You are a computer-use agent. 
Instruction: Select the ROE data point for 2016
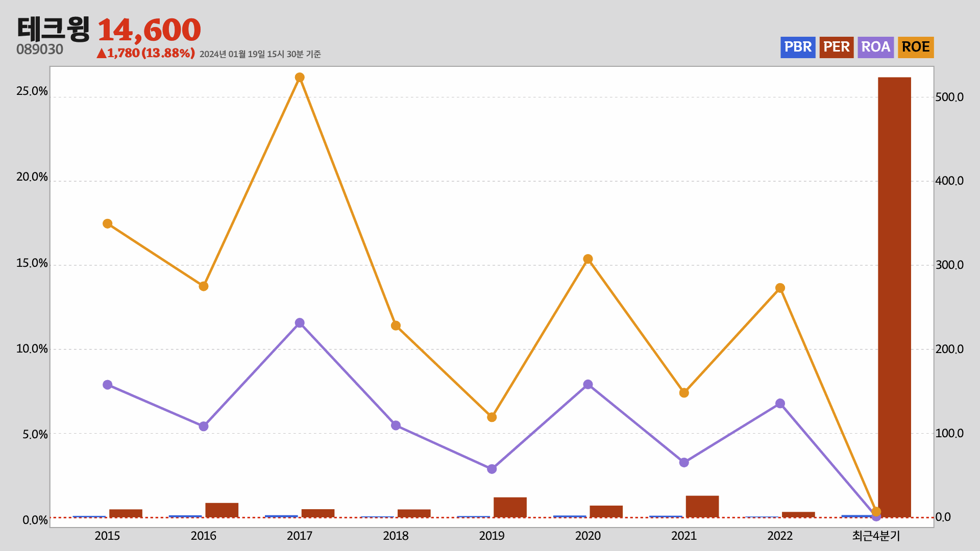(204, 286)
